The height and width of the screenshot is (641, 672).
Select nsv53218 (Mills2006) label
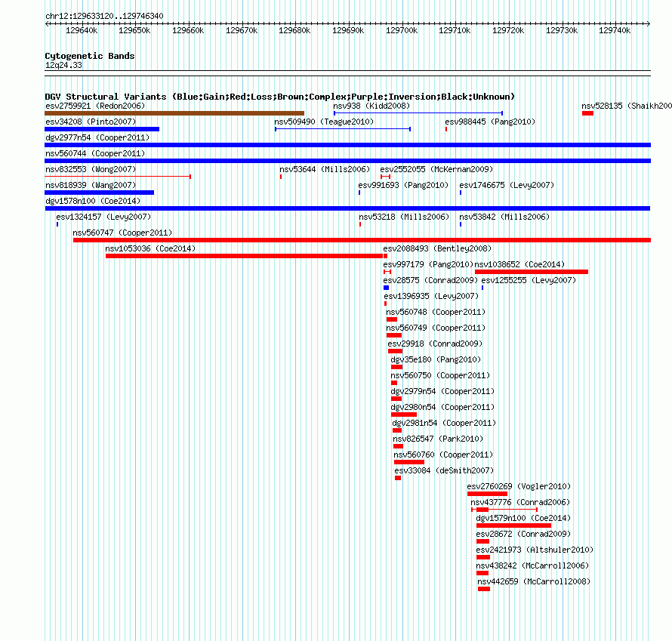click(404, 217)
